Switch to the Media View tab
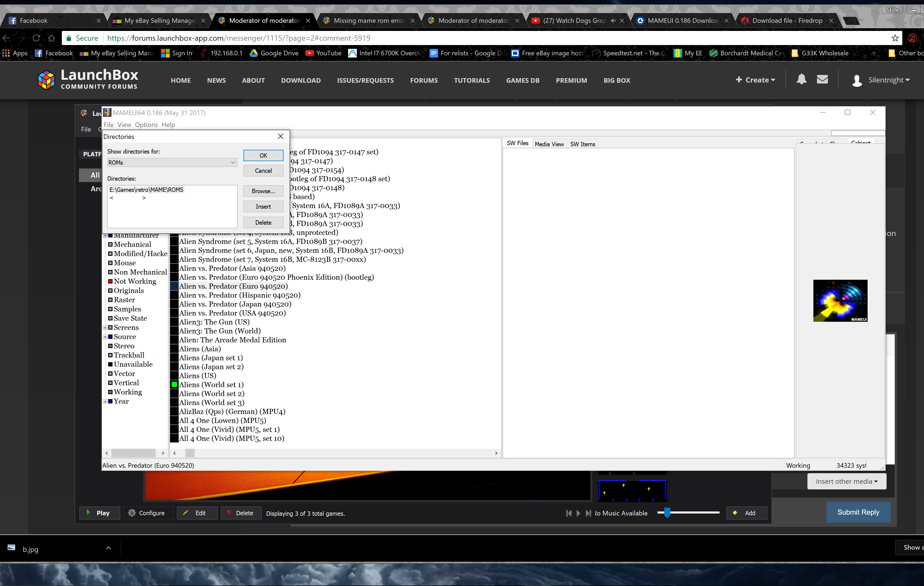Viewport: 924px width, 586px height. [x=549, y=144]
